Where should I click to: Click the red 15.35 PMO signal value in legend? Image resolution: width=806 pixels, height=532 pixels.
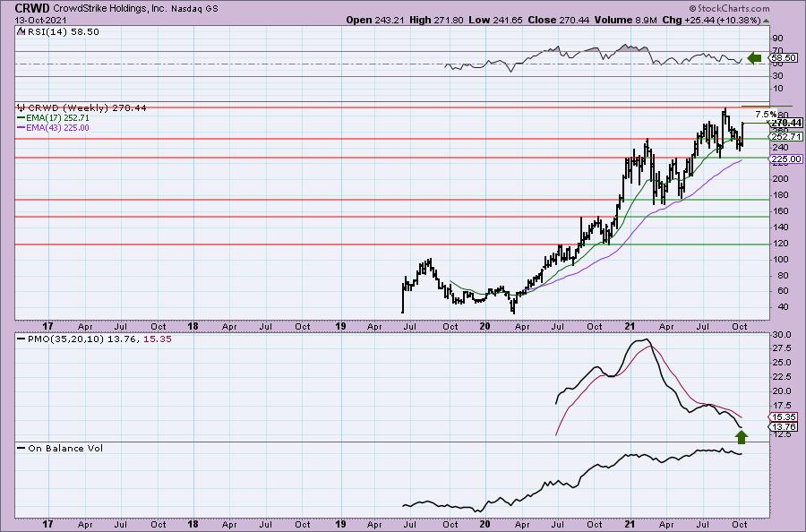click(x=158, y=339)
